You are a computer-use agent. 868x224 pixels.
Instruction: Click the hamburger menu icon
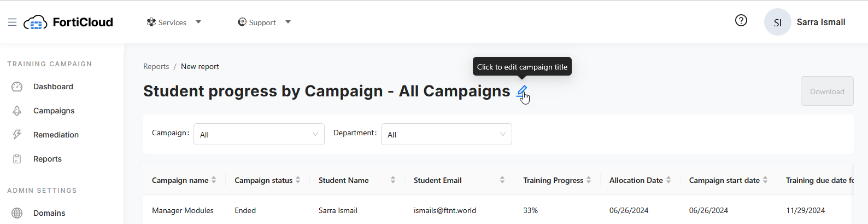(12, 22)
